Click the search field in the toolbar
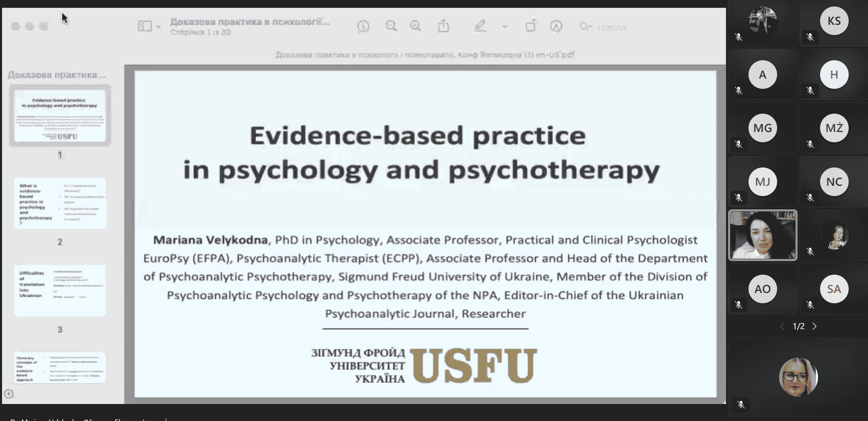Screen dimensions: 868x421 click(x=604, y=27)
